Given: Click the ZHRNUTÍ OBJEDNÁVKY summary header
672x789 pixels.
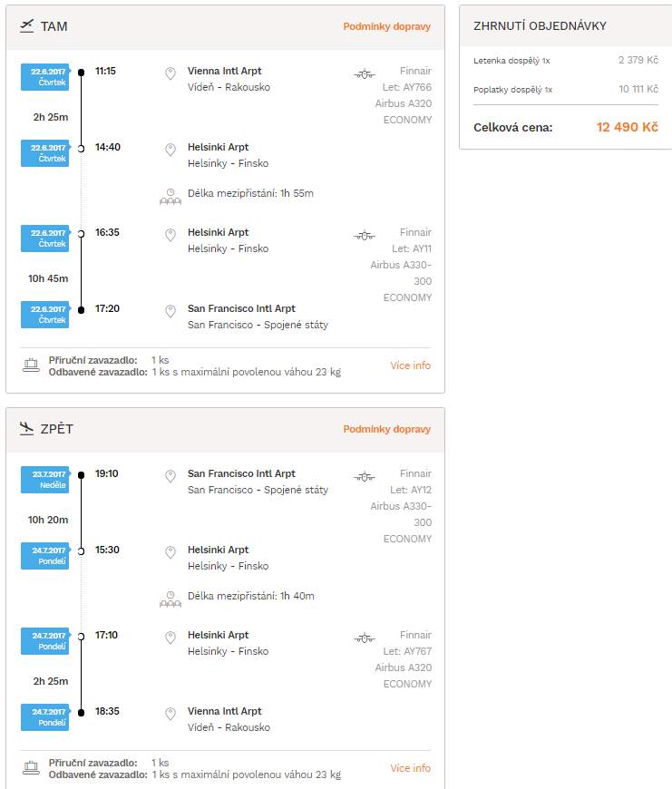Looking at the screenshot, I should (x=540, y=26).
